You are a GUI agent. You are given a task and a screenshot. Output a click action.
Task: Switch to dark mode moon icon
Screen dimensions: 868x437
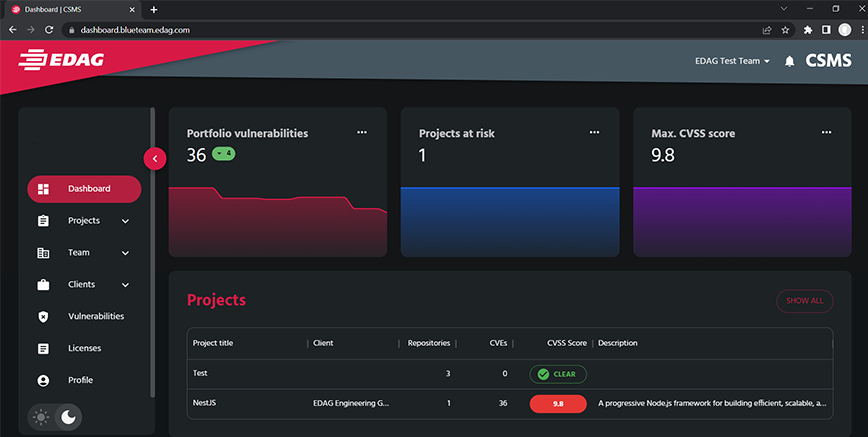pos(69,417)
